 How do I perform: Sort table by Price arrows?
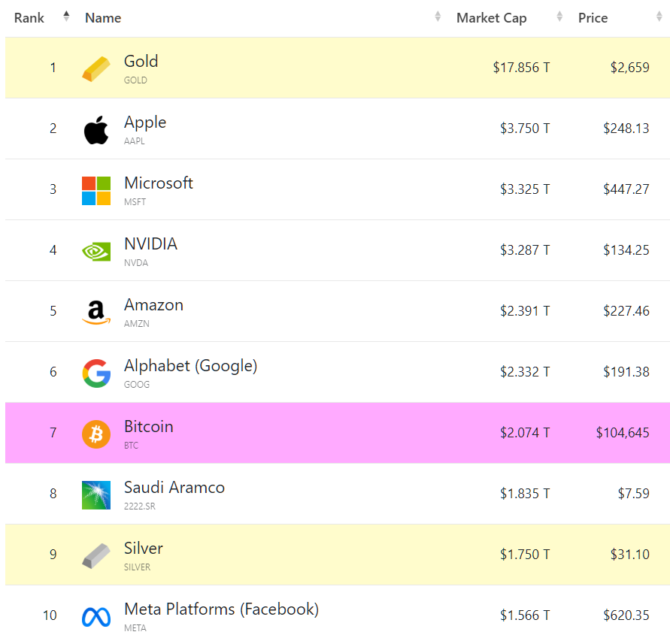click(x=659, y=17)
